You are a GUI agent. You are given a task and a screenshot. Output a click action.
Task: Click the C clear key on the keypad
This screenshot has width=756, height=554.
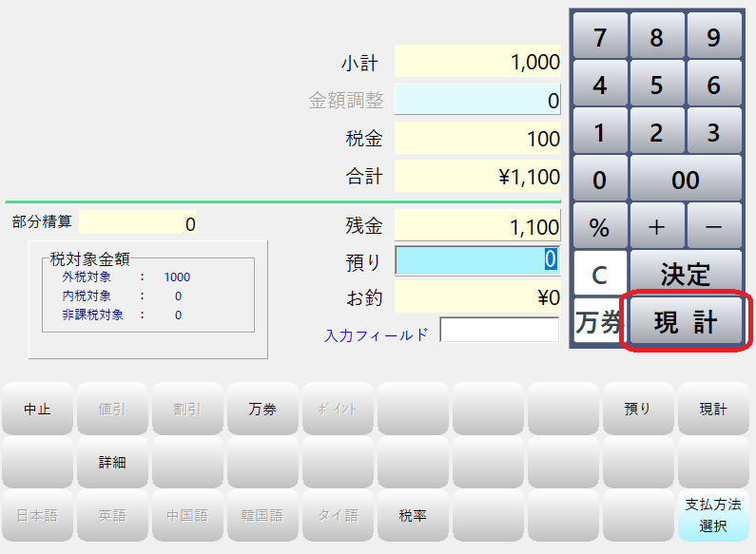(x=599, y=275)
